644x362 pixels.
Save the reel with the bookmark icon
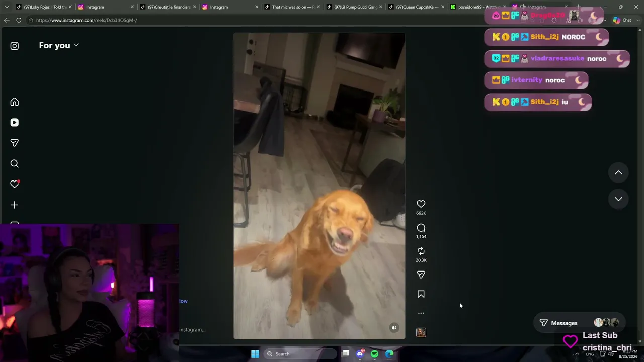[x=421, y=294]
